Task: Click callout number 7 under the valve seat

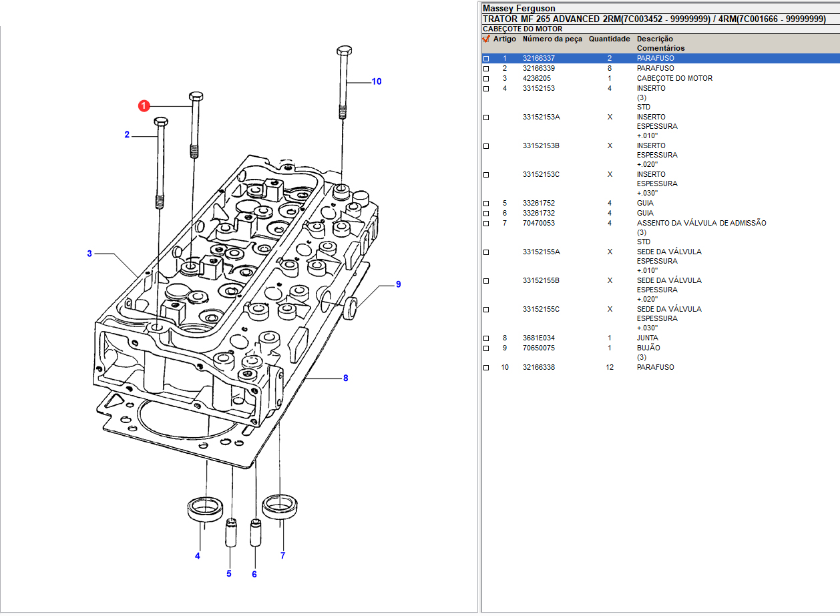Action: tap(282, 555)
